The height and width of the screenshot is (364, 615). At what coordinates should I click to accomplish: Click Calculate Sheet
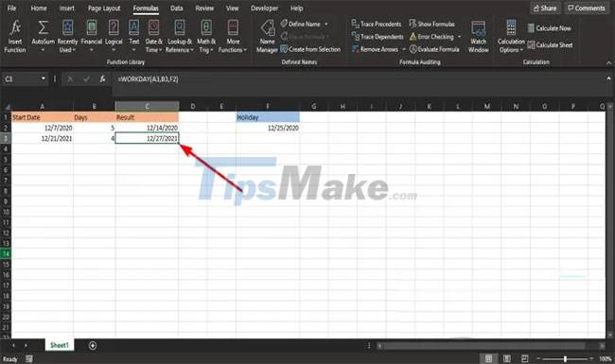click(550, 45)
